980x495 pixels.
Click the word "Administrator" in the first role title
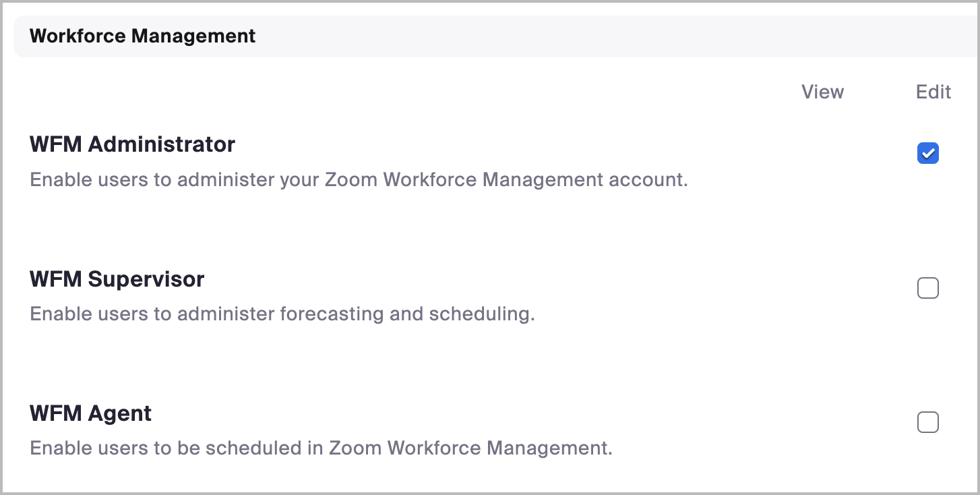tap(162, 144)
